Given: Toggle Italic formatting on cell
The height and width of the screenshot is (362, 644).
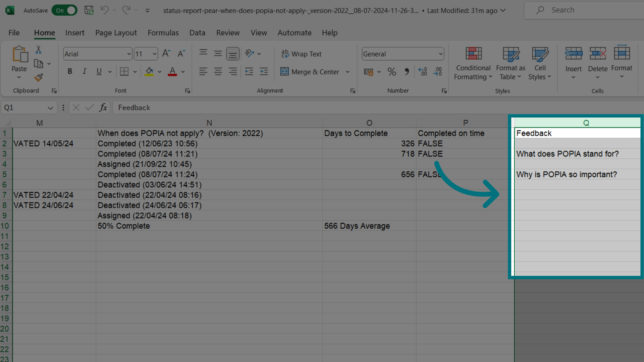Looking at the screenshot, I should (84, 71).
